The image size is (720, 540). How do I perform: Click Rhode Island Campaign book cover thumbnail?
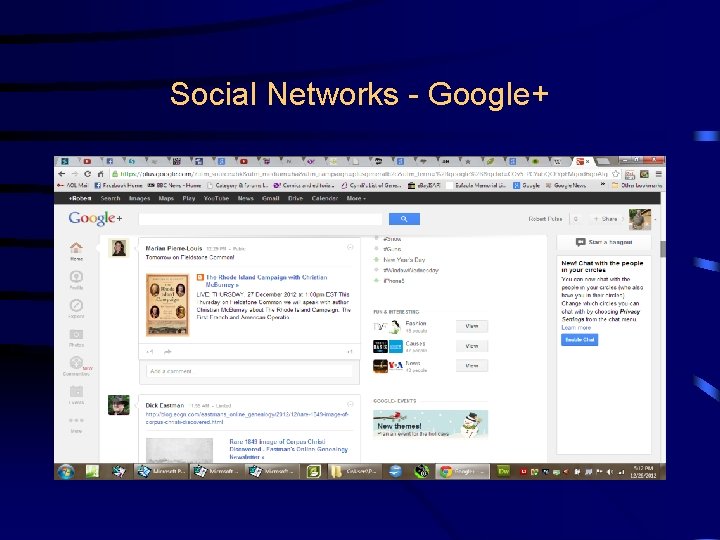click(x=168, y=305)
